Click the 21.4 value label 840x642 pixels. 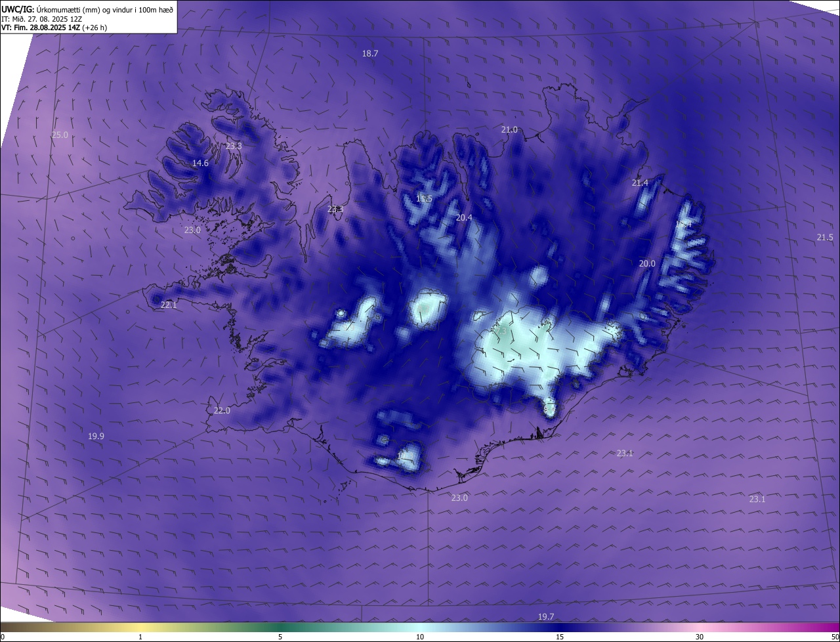coord(640,183)
